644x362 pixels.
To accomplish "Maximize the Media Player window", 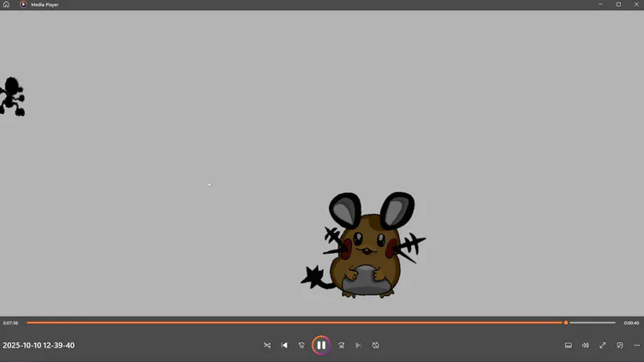I will click(x=618, y=4).
